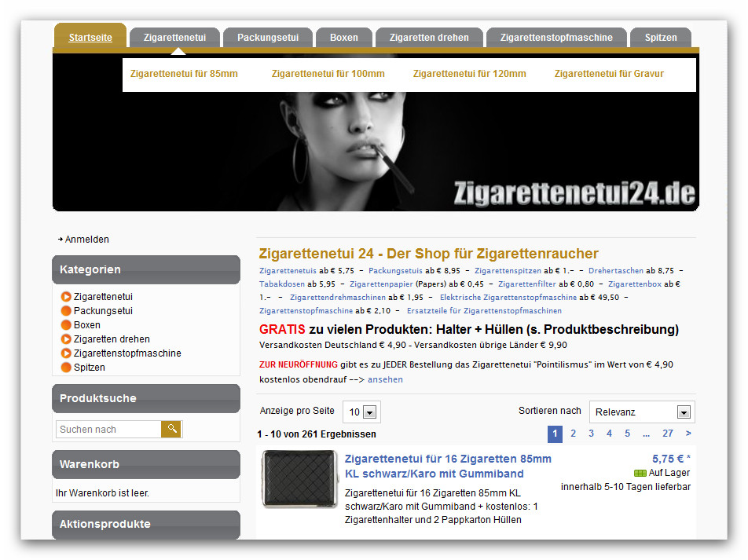Click the Kategorien panel header
Image resolution: width=748 pixels, height=560 pixels.
pyautogui.click(x=146, y=269)
